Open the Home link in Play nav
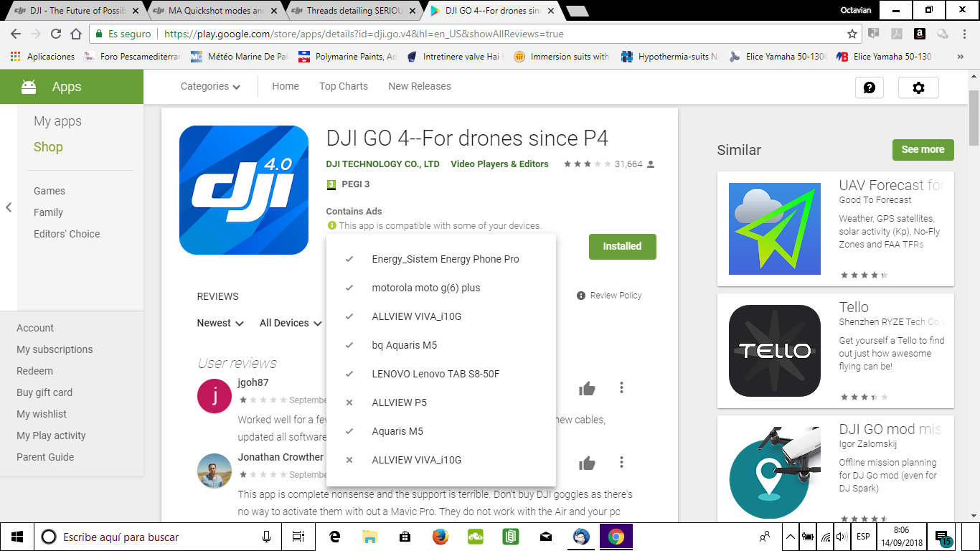 tap(286, 86)
